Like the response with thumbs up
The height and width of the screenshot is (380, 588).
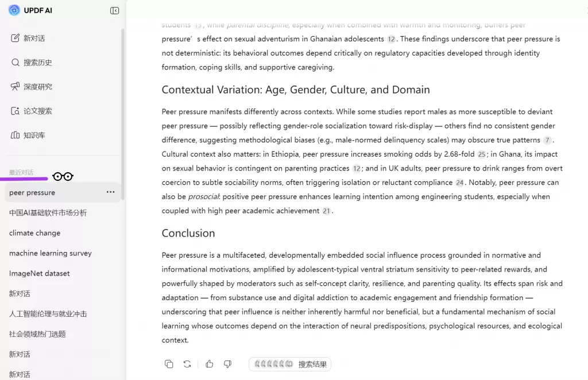click(210, 364)
